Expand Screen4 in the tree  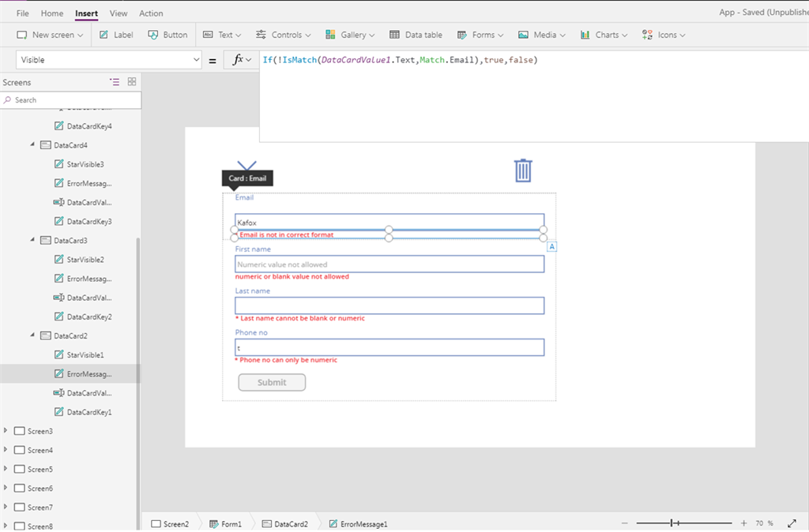pos(6,450)
